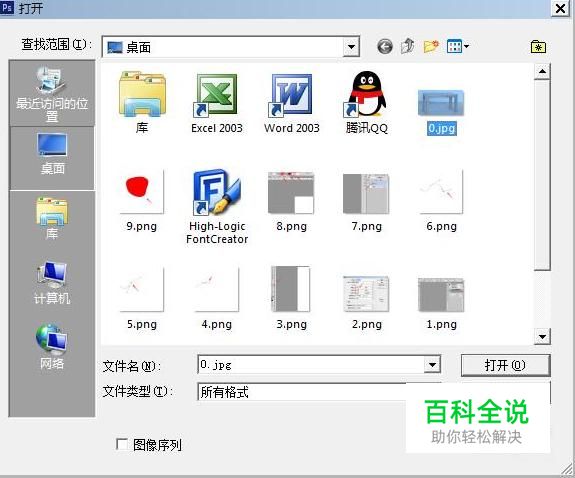Viewport: 575px width, 478px height.
Task: Click the 文件名 input field
Action: click(x=311, y=365)
